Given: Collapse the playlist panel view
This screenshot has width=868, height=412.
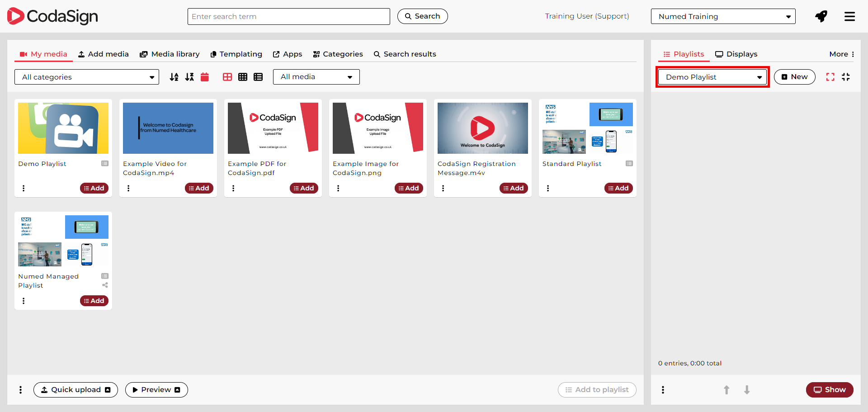Looking at the screenshot, I should coord(846,77).
